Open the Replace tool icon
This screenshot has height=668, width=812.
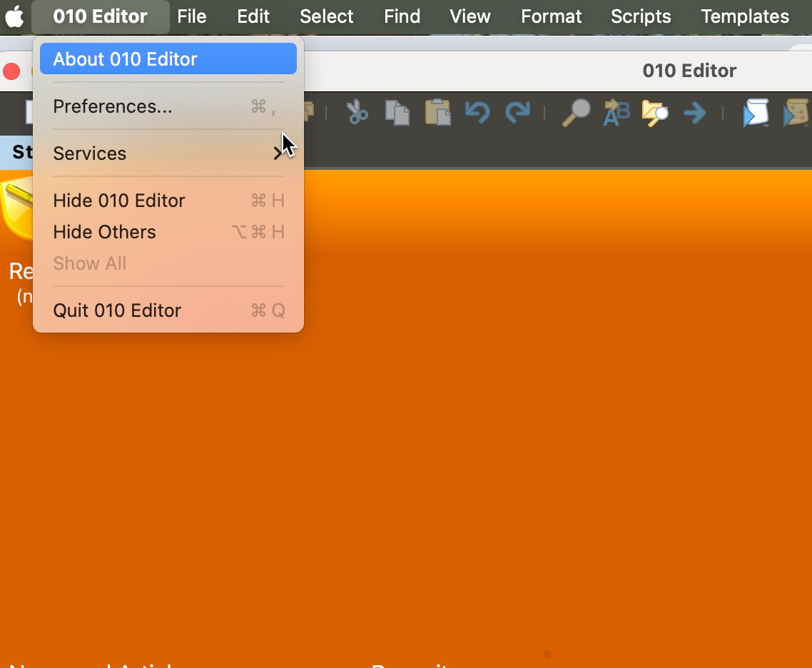click(616, 113)
